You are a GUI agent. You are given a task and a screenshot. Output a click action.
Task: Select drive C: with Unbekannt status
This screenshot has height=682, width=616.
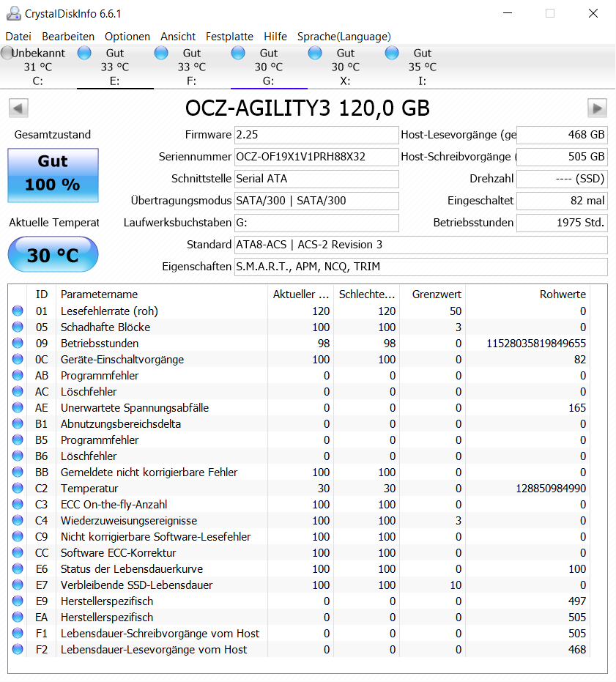[x=38, y=67]
